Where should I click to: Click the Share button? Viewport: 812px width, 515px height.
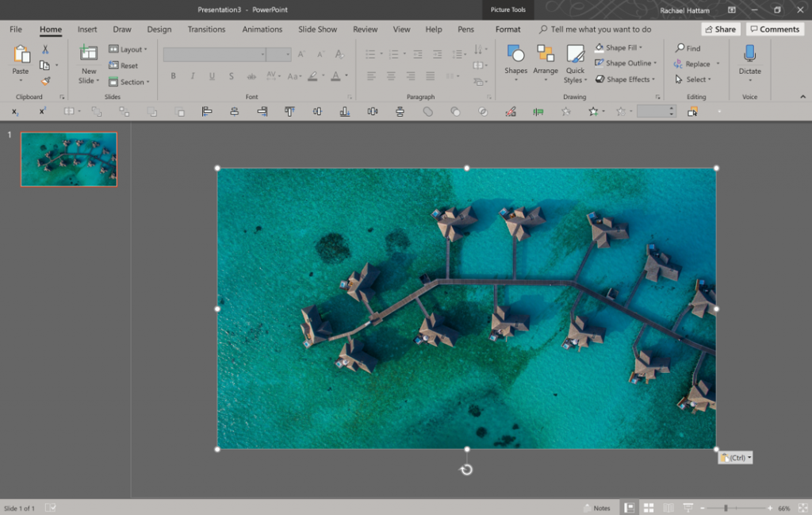719,29
